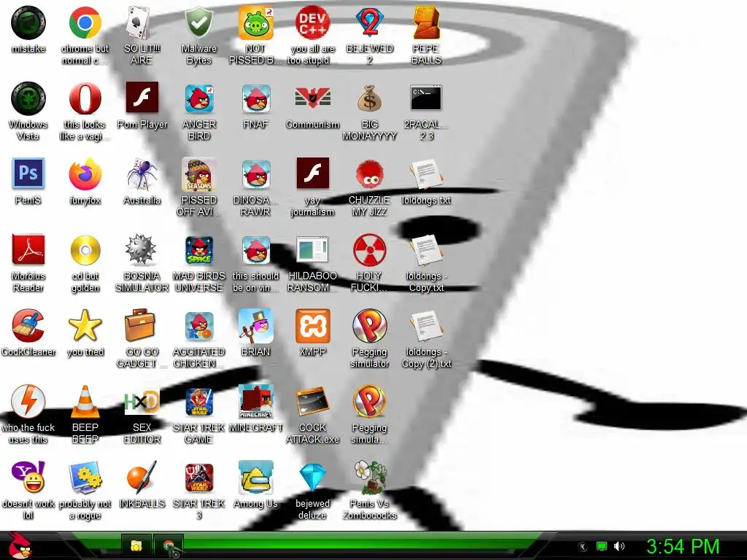The height and width of the screenshot is (560, 747).
Task: Click the GO GO GADGET briefcase icon
Action: point(140,326)
